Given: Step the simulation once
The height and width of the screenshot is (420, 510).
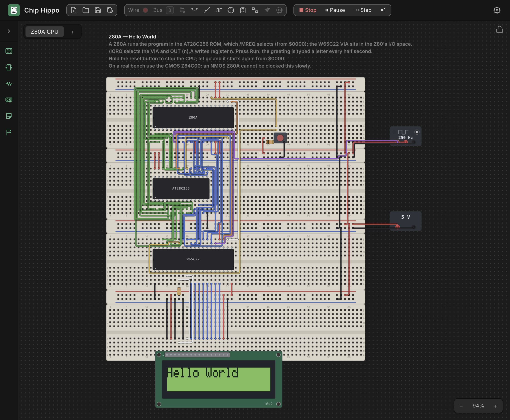Looking at the screenshot, I should point(362,10).
